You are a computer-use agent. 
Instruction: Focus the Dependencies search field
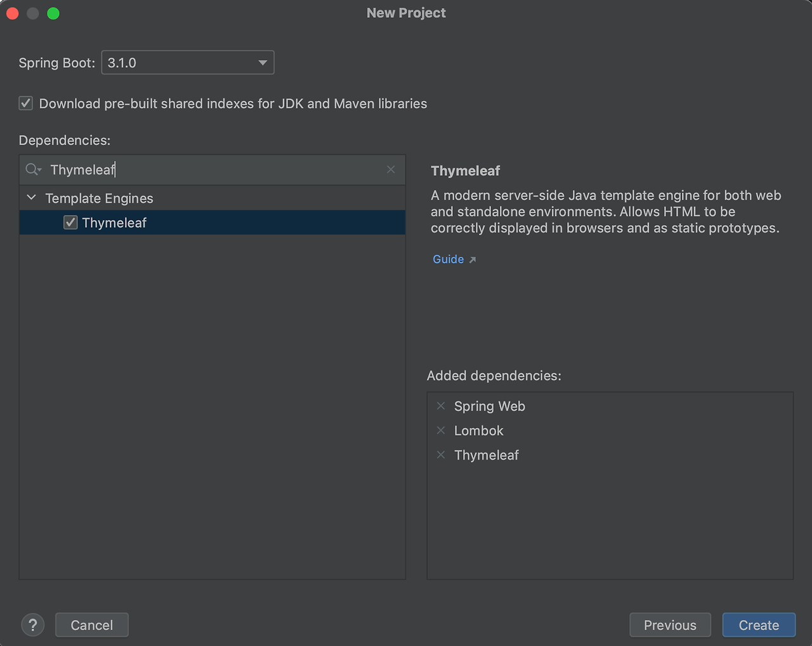213,170
